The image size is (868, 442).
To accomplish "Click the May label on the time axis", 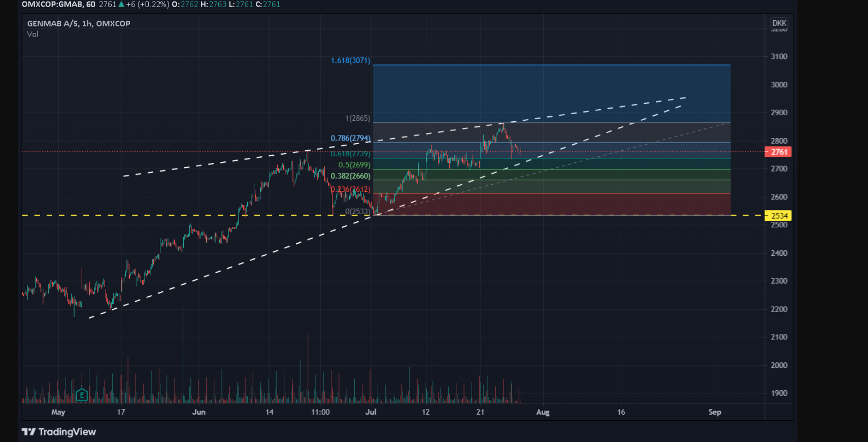I will click(x=58, y=412).
